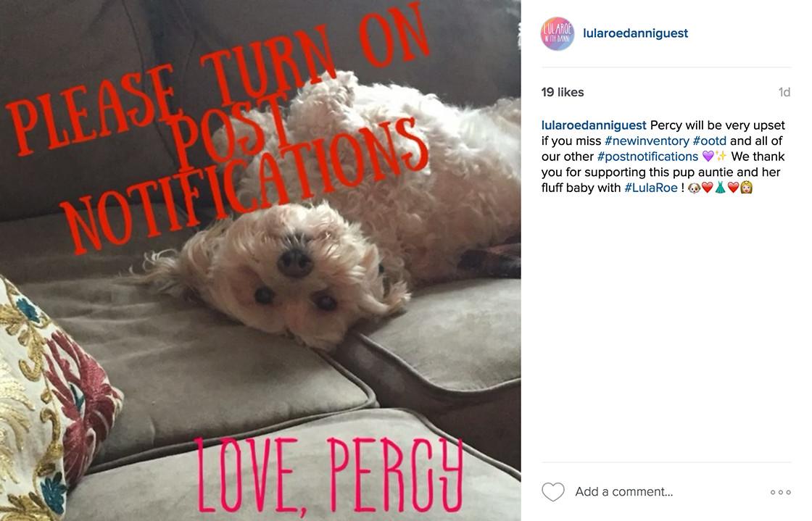The image size is (812, 521).
Task: Click the purple heart emoji in the caption
Action: coord(708,156)
